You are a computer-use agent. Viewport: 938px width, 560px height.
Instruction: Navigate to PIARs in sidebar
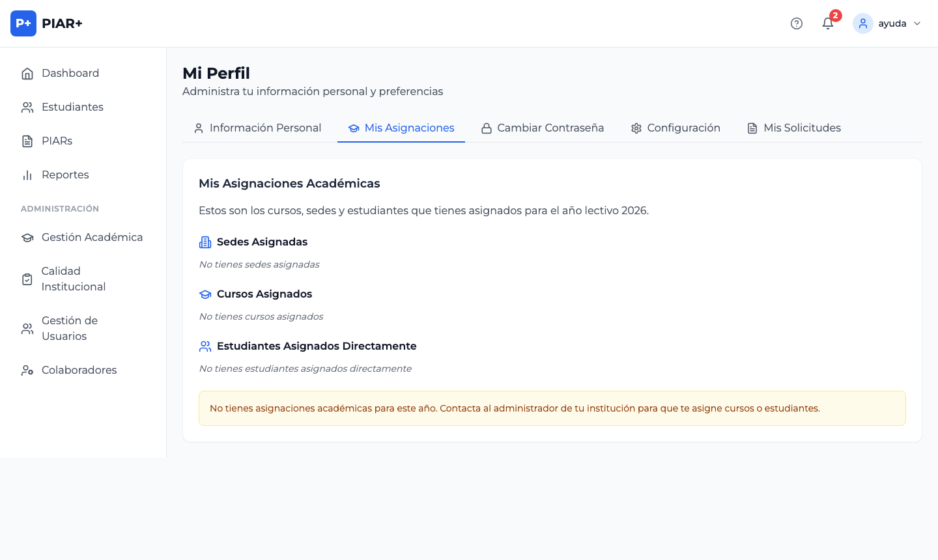pyautogui.click(x=57, y=141)
